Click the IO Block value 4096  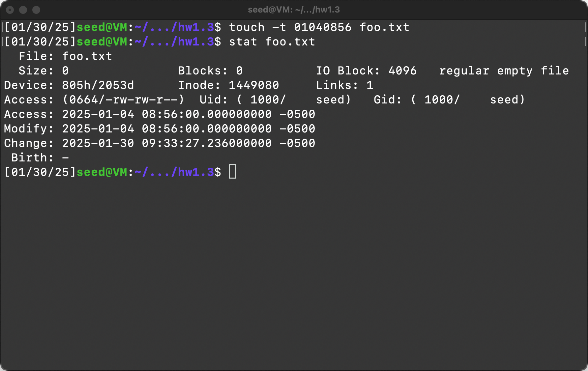(402, 71)
